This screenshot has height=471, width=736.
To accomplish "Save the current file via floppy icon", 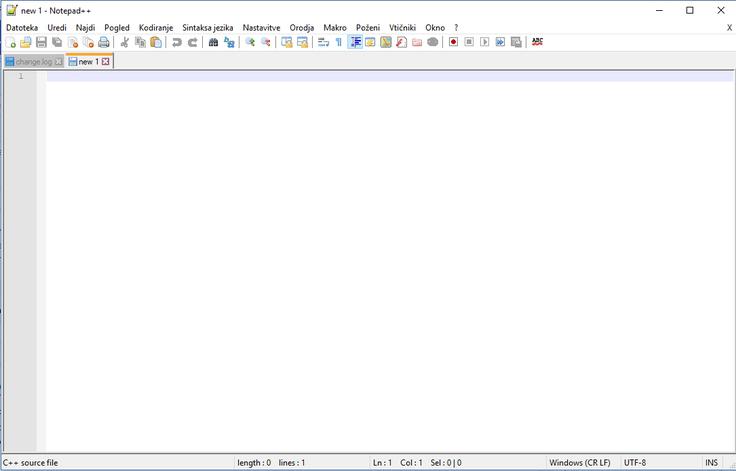I will point(41,42).
